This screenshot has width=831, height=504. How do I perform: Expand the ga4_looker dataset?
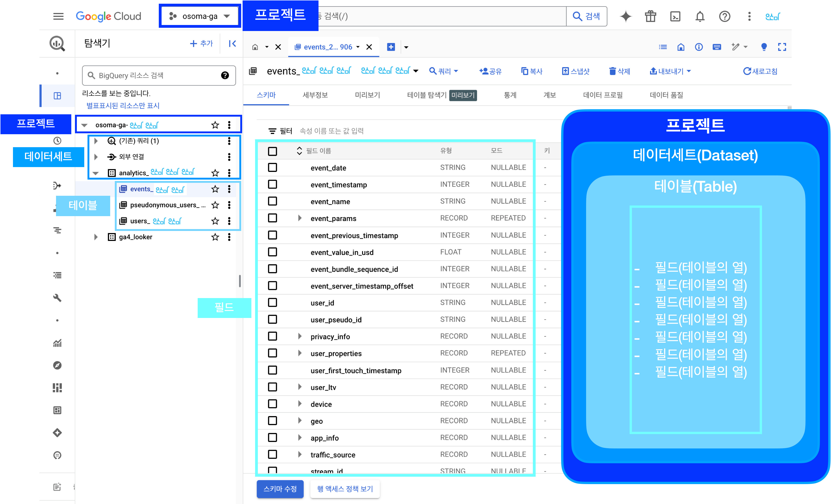tap(96, 237)
